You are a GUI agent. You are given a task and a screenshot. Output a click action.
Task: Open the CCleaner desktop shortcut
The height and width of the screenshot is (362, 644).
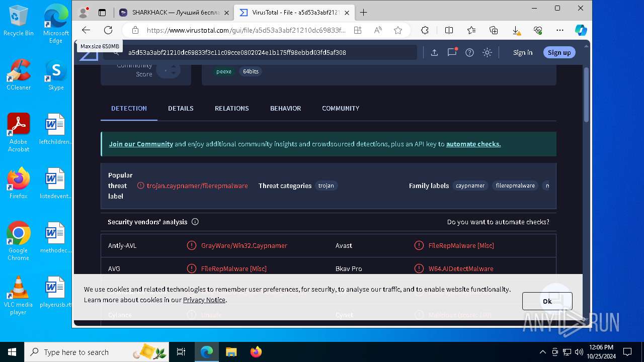[x=18, y=75]
